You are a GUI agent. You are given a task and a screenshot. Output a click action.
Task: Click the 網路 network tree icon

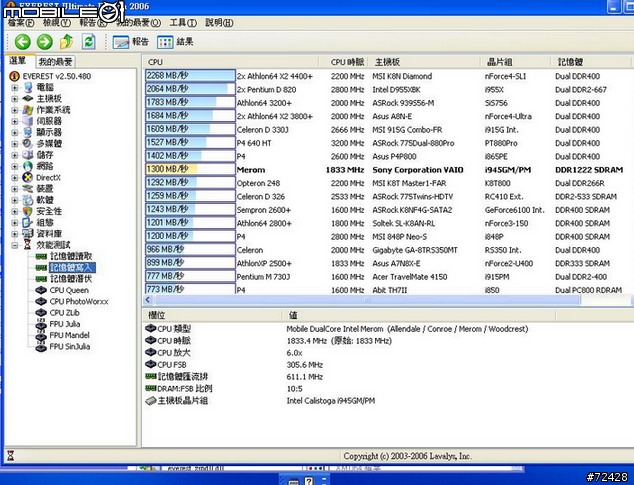click(28, 166)
